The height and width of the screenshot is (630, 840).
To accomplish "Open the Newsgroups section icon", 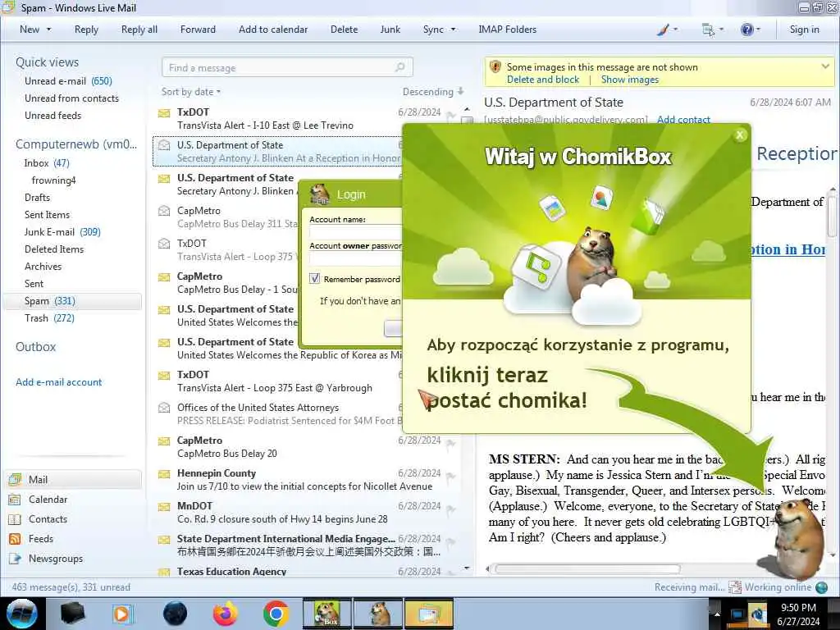I will 15,559.
